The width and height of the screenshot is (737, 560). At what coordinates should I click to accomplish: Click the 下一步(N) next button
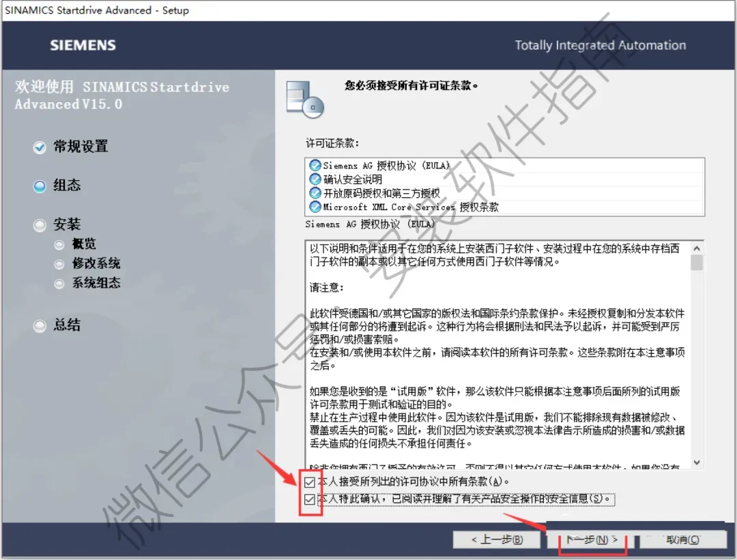click(592, 540)
